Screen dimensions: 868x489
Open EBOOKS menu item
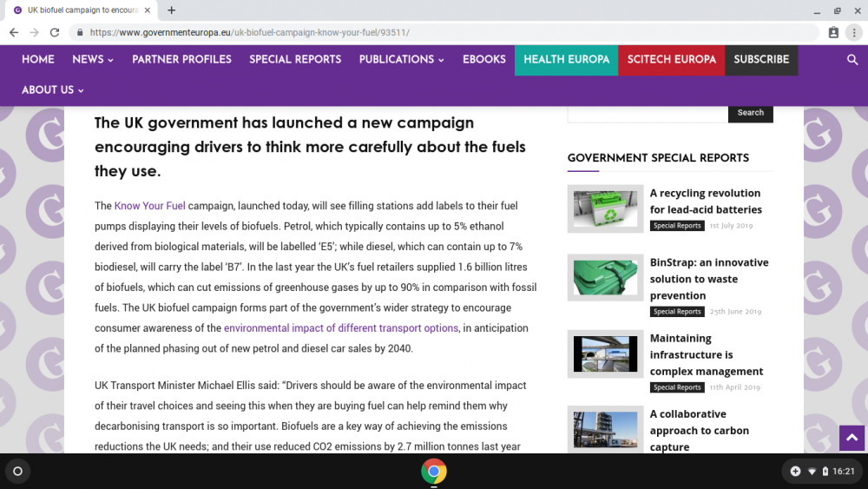(x=484, y=60)
